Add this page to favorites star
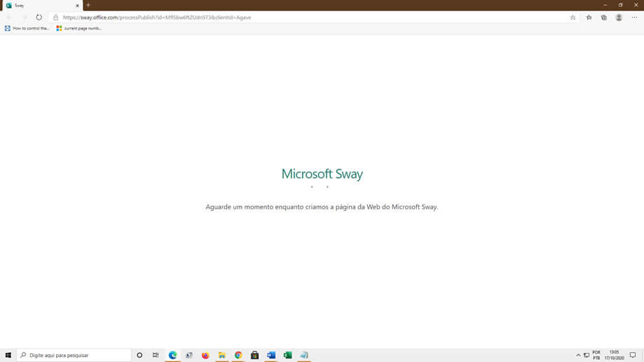This screenshot has width=644, height=362. pos(573,18)
